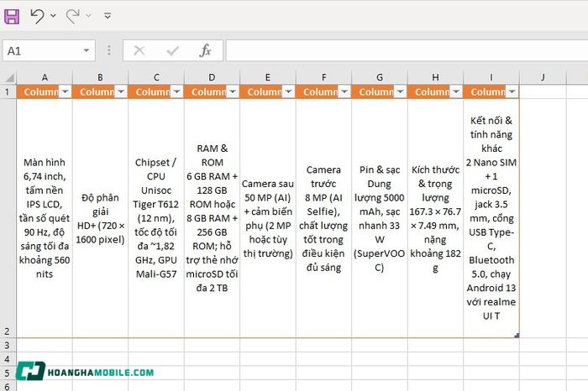Select column I header letter

click(x=491, y=77)
